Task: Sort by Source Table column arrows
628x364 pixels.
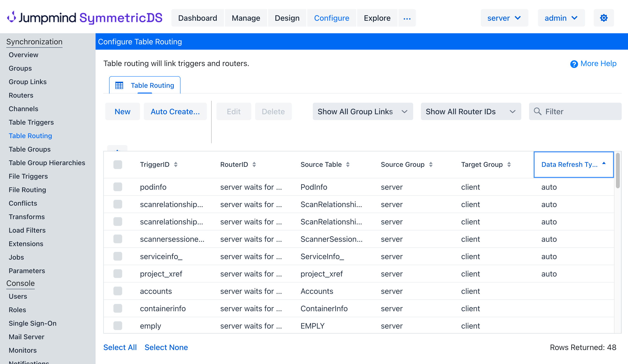Action: [x=348, y=164]
